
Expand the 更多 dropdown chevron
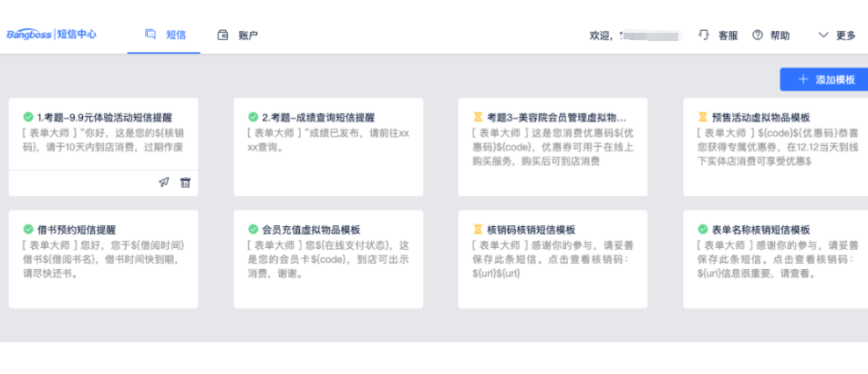(x=823, y=35)
